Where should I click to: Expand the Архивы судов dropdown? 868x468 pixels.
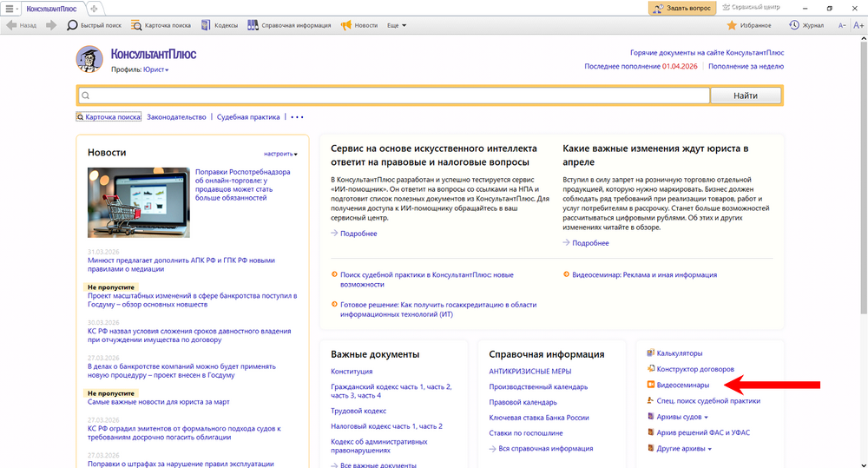682,417
